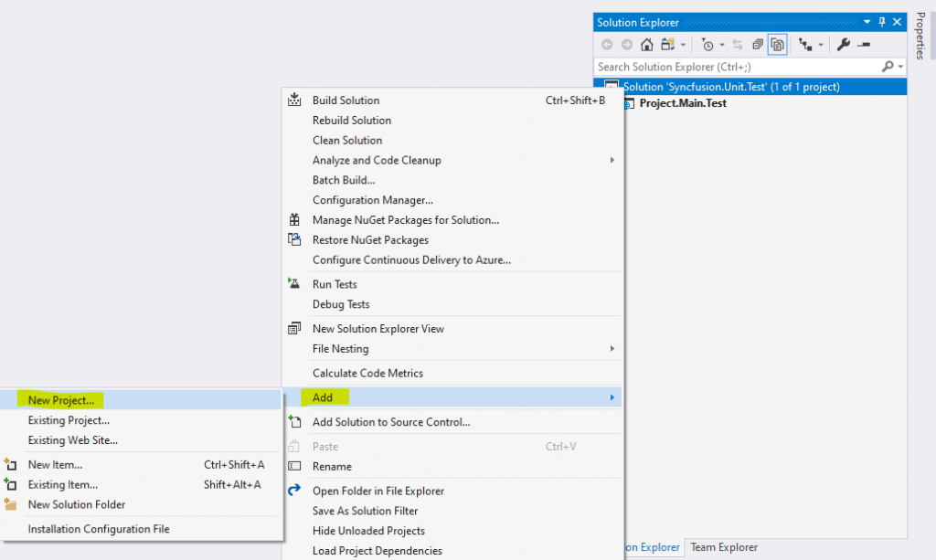Click the Forward navigation arrow
The width and height of the screenshot is (936, 560).
click(627, 43)
